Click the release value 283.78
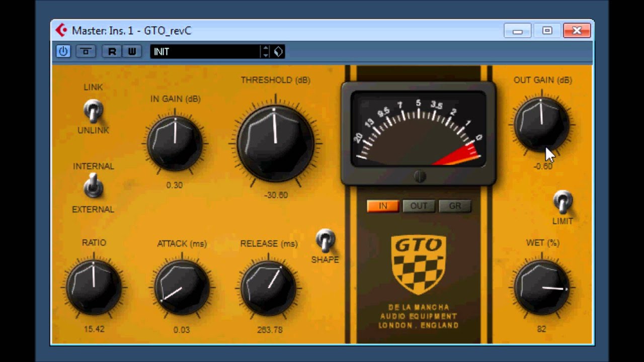The image size is (644, 362). point(270,330)
